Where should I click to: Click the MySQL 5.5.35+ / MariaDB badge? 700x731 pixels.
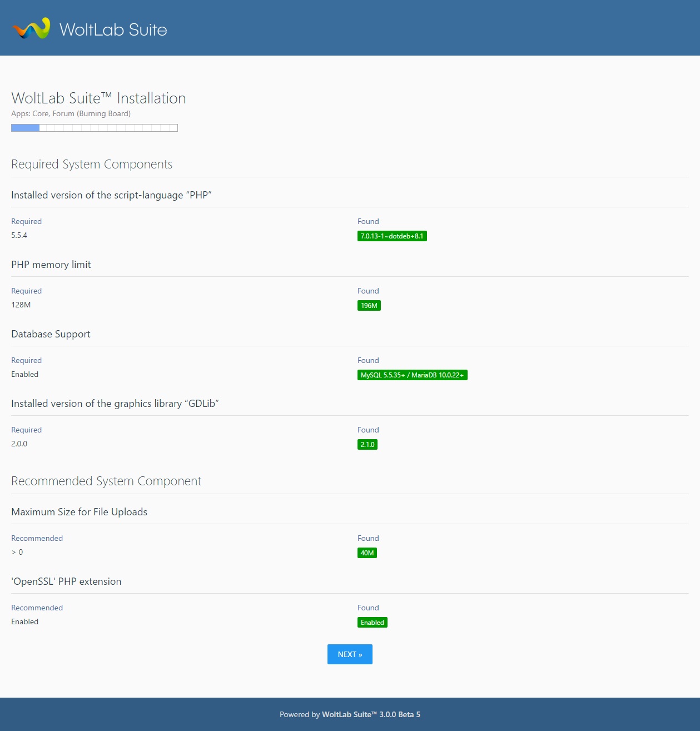pyautogui.click(x=412, y=375)
